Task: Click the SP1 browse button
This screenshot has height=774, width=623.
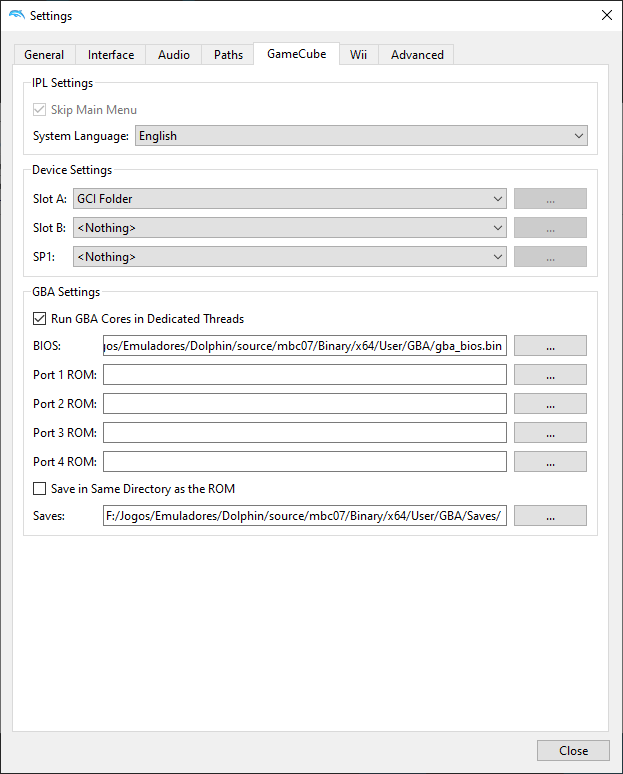Action: coord(550,257)
